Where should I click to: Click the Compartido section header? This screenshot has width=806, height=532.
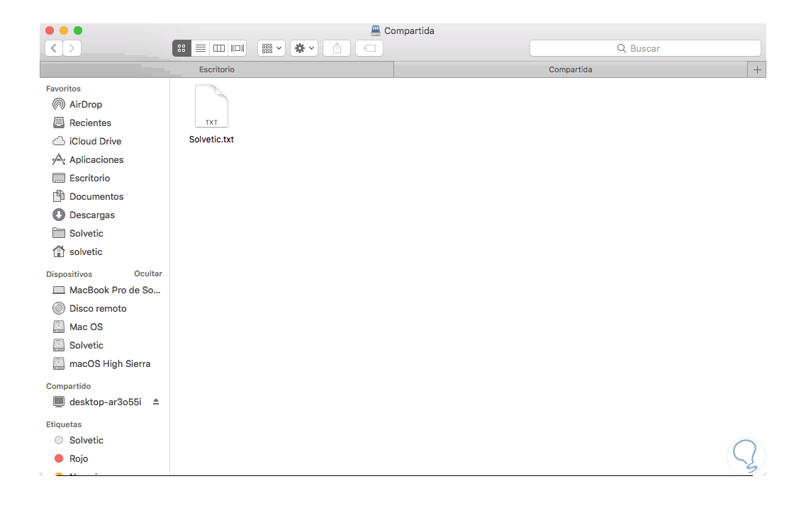68,386
